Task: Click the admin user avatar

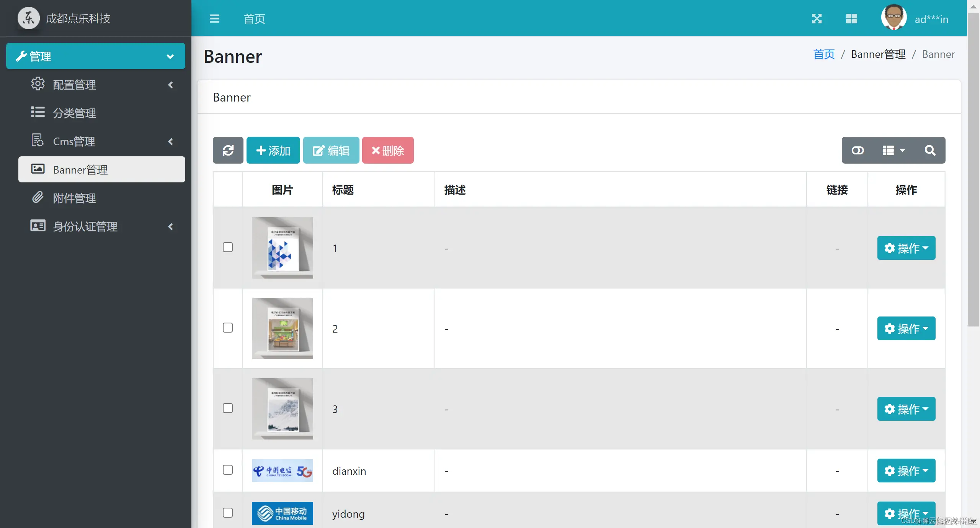Action: tap(893, 18)
